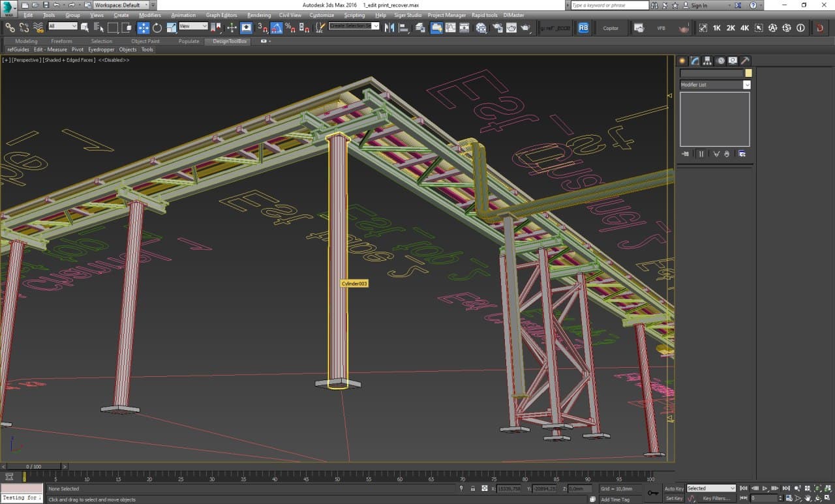Click the object color swatch
The height and width of the screenshot is (504, 835).
[x=748, y=73]
